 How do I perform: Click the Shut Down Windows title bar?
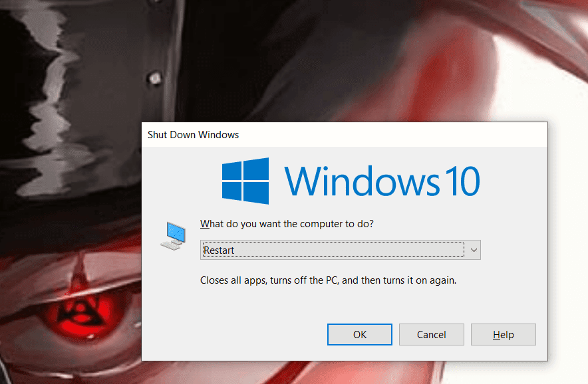coord(345,134)
